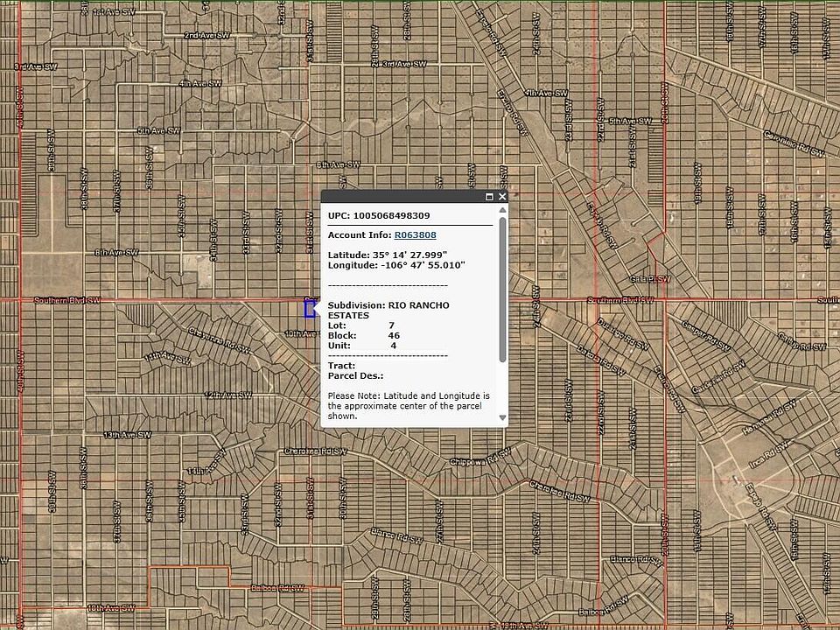This screenshot has height=630, width=840.
Task: Click the Tract: label in popup
Action: (341, 366)
